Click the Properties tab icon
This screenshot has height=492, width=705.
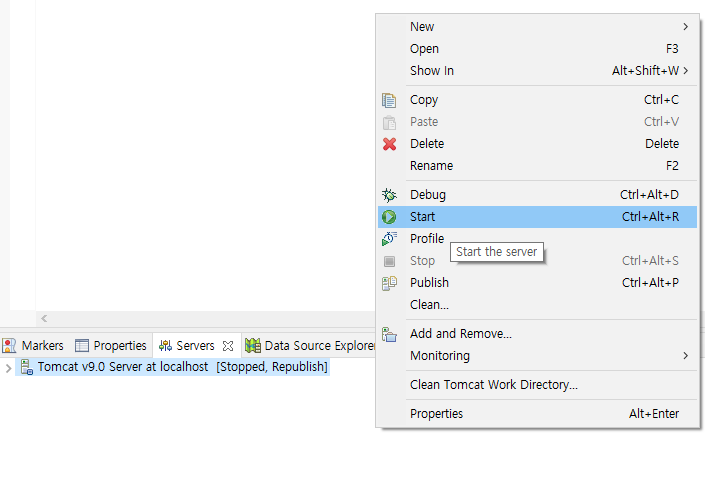point(81,345)
